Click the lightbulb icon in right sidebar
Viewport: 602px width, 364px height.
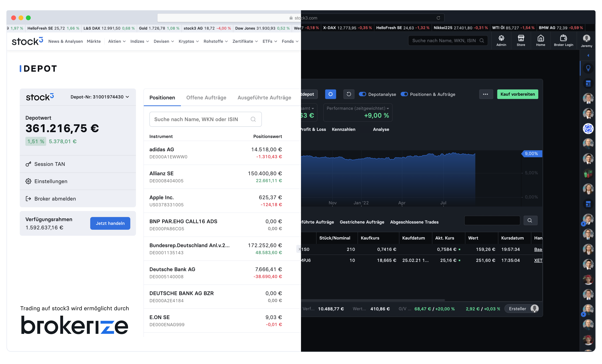pyautogui.click(x=588, y=68)
